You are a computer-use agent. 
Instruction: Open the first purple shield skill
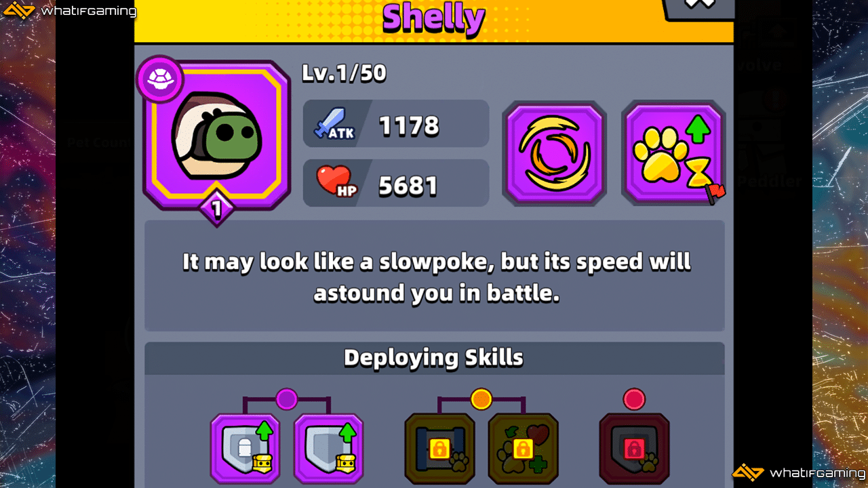(245, 449)
